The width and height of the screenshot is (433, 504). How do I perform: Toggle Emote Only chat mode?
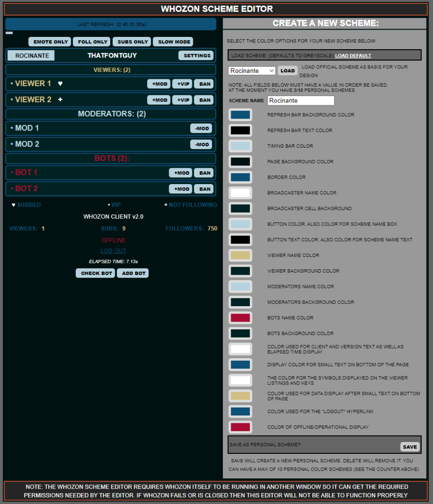(x=50, y=42)
